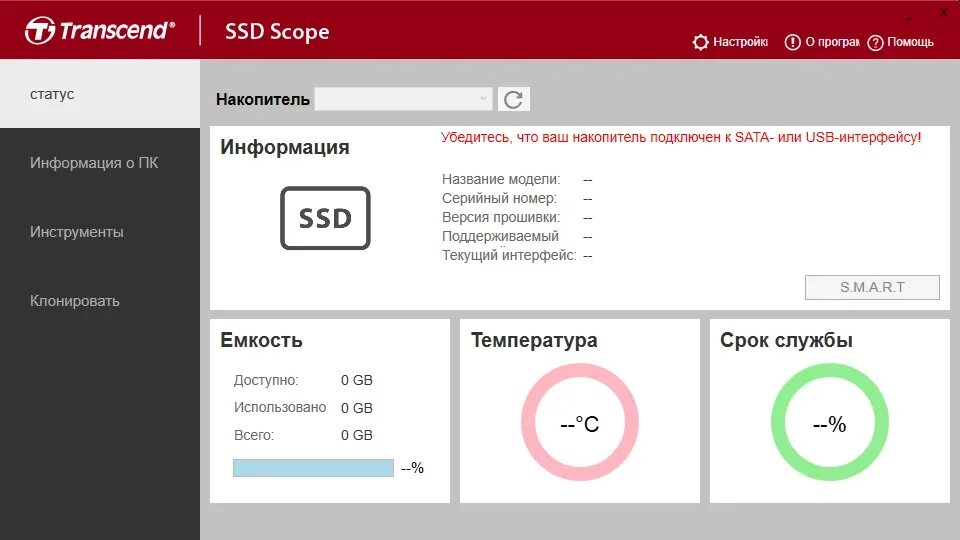Click the Температура heading
The height and width of the screenshot is (540, 960).
[534, 340]
